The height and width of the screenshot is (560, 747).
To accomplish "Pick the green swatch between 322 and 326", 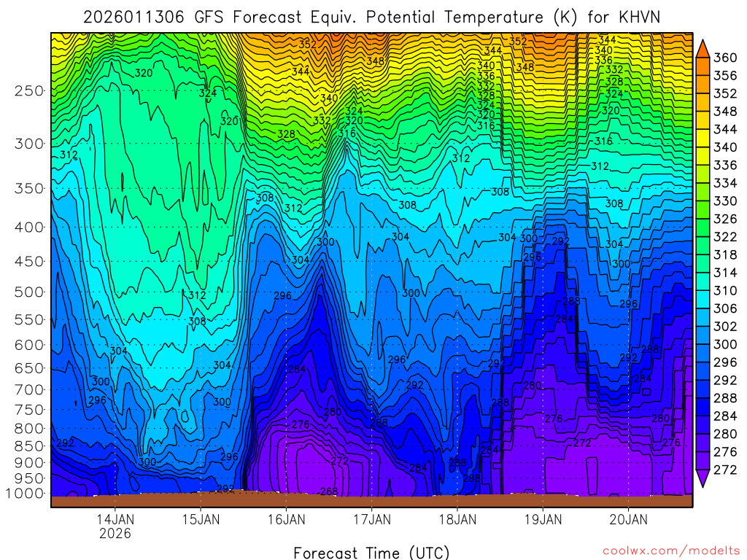I will 703,228.
